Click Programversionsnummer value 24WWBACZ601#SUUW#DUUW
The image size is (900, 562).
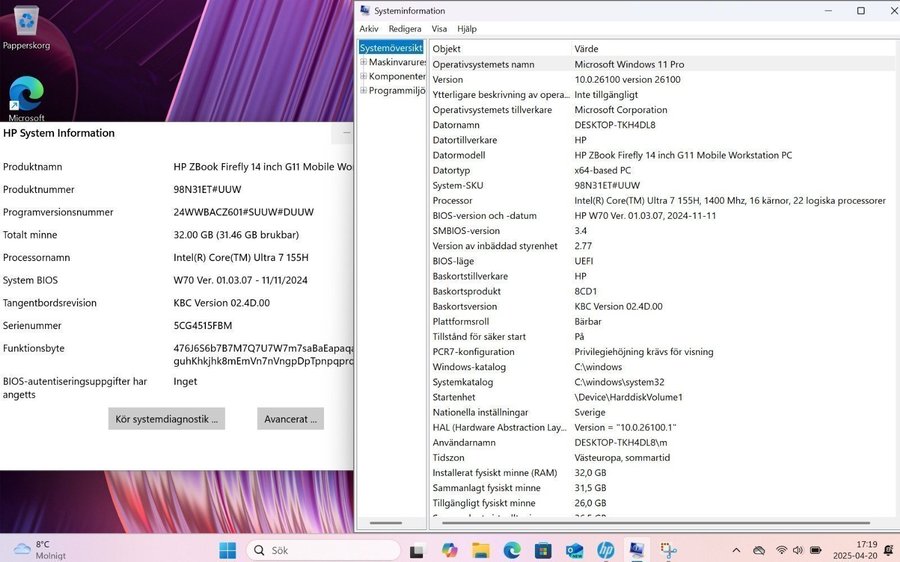(x=243, y=212)
